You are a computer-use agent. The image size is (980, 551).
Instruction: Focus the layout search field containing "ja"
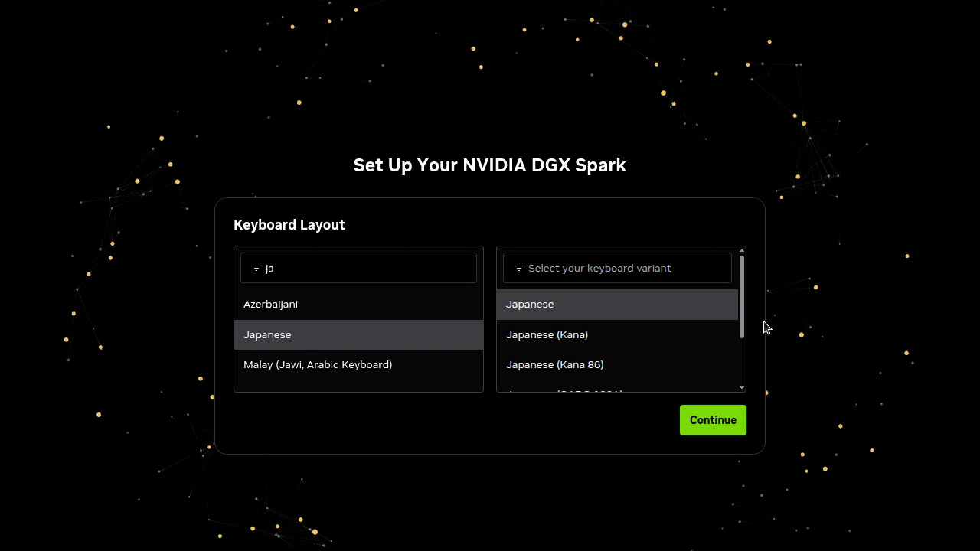tap(358, 268)
